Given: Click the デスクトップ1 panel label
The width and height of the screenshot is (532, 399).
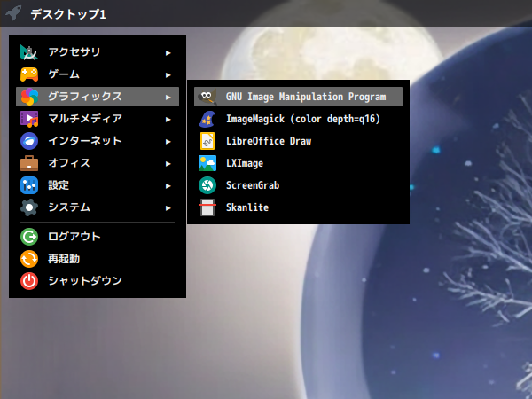Looking at the screenshot, I should 68,14.
